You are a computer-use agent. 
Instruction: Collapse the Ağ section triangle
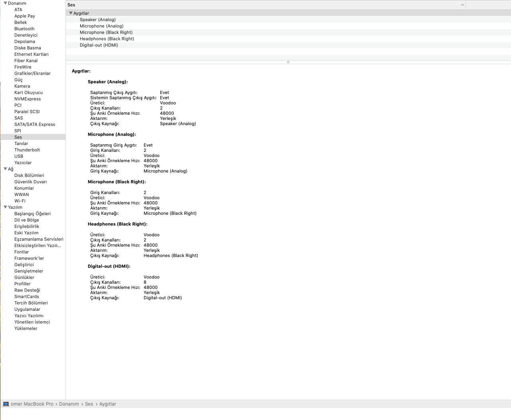click(x=5, y=169)
